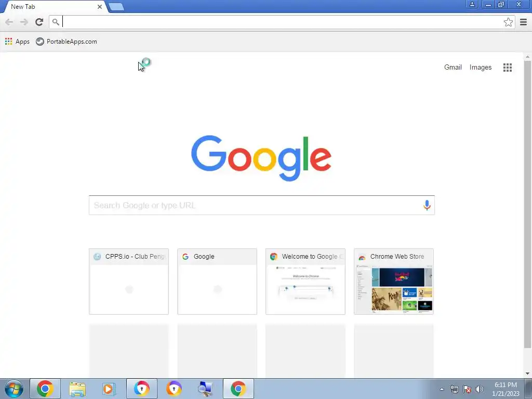
Task: Click the magnifier icon in the address bar
Action: [x=56, y=22]
